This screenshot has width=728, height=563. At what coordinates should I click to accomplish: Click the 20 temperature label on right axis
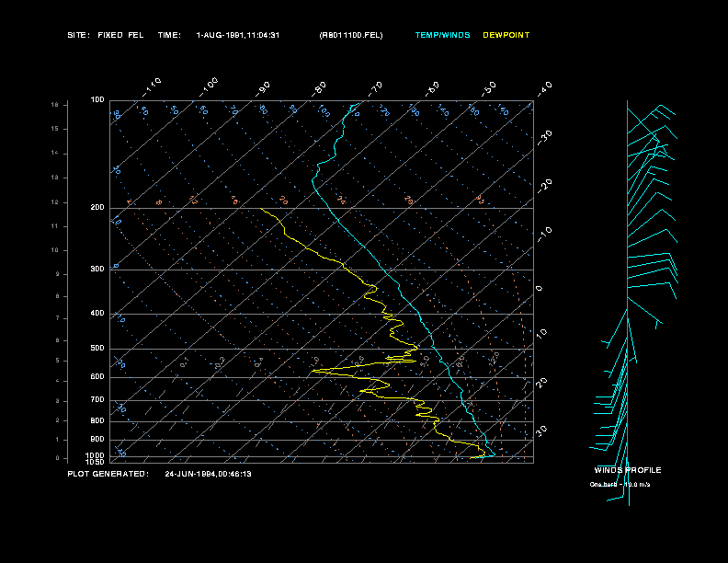[x=541, y=383]
